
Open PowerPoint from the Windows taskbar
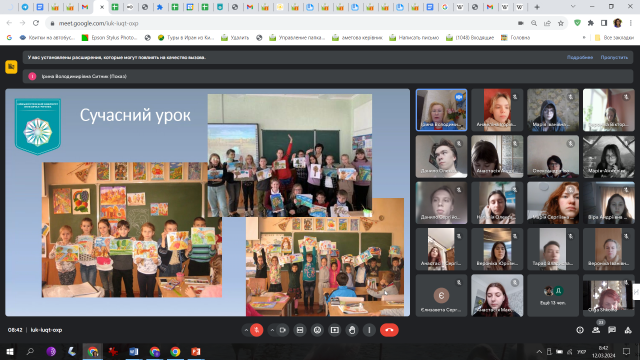pos(196,351)
